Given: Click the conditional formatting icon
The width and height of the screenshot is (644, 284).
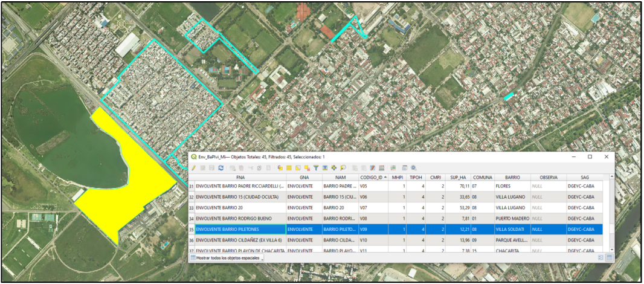Looking at the screenshot, I should pyautogui.click(x=393, y=168).
